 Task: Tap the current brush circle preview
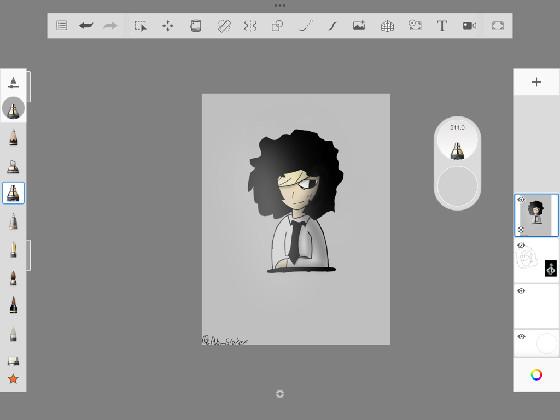14,108
